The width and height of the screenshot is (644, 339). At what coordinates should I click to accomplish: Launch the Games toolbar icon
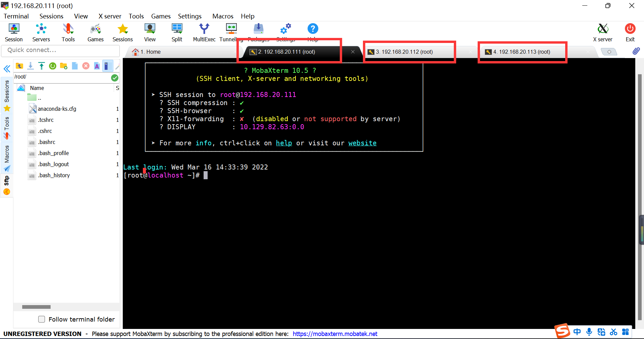96,33
